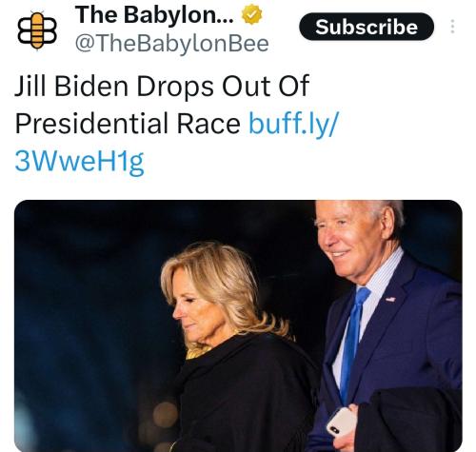Image resolution: width=476 pixels, height=452 pixels.
Task: Open The Babylon Bee profile avatar
Action: (x=37, y=30)
